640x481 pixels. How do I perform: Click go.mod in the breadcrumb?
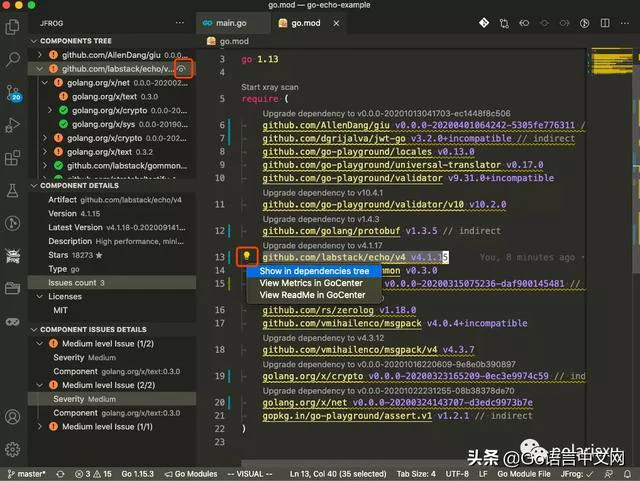[234, 41]
